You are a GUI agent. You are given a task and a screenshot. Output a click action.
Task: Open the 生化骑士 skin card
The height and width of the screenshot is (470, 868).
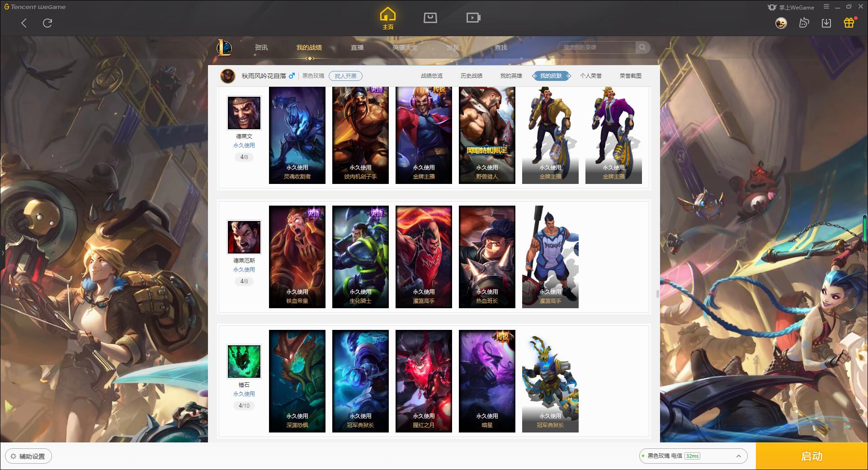[x=360, y=257]
